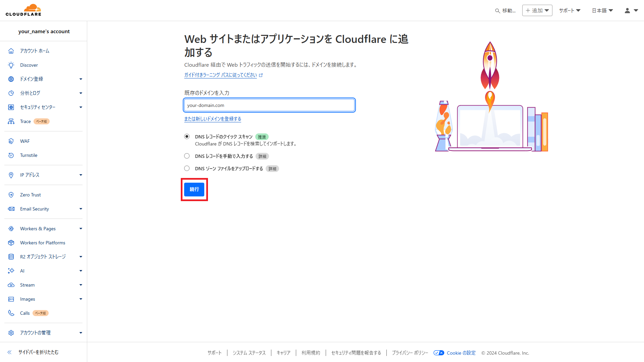Open Turnstile via its sidebar icon

point(11,155)
